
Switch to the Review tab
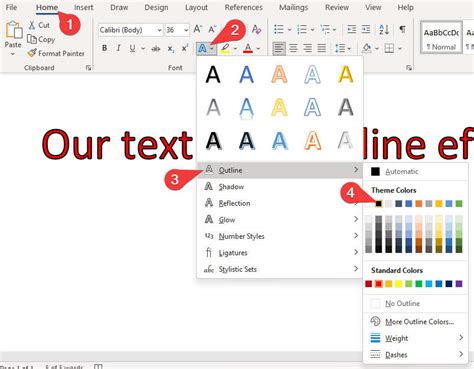click(337, 7)
